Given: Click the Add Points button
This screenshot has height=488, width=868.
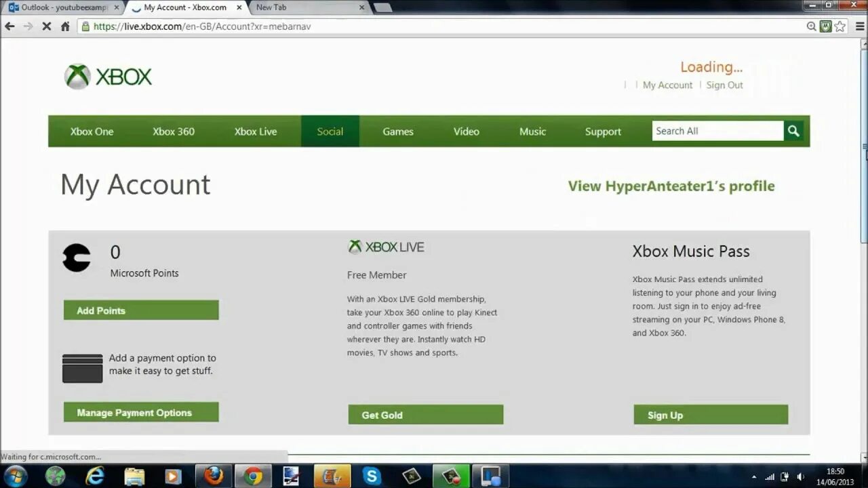Looking at the screenshot, I should click(x=141, y=310).
